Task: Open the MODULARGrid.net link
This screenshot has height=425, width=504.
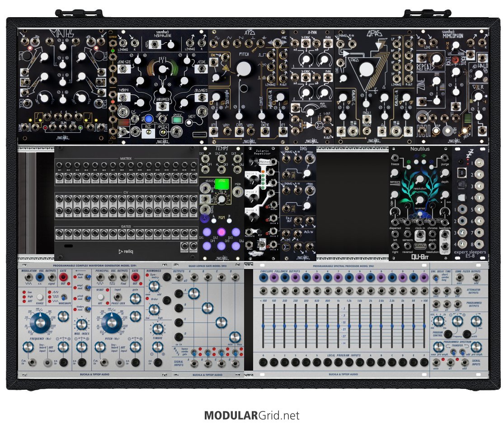Action: click(252, 415)
